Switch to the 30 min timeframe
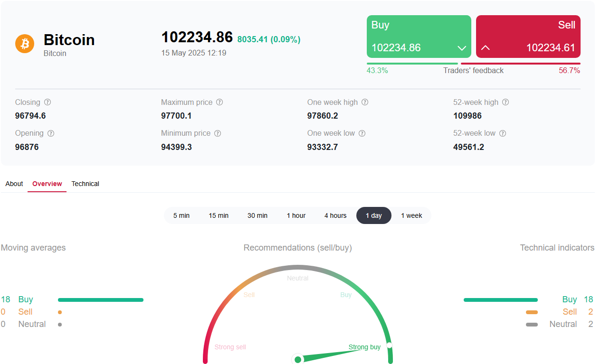The width and height of the screenshot is (601, 364). (258, 215)
